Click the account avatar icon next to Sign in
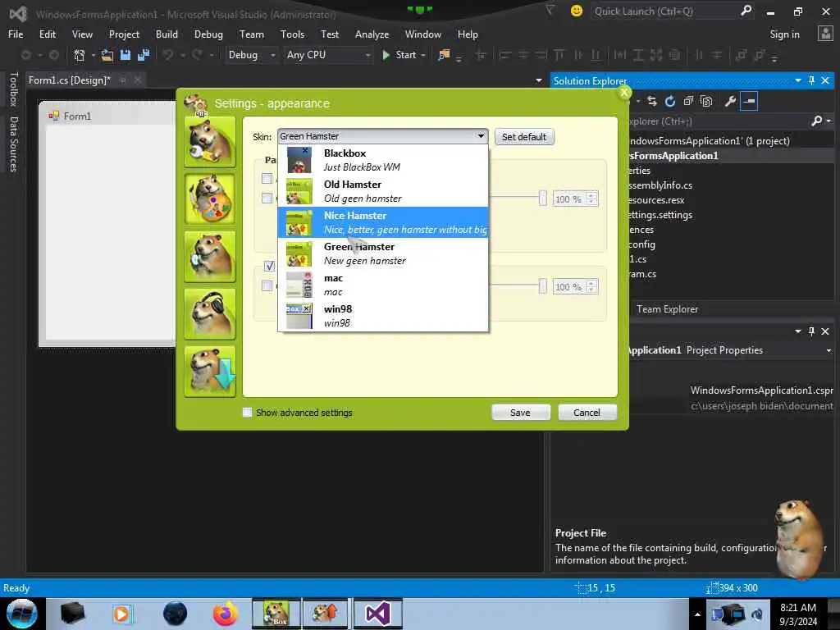840x630 pixels. (825, 34)
